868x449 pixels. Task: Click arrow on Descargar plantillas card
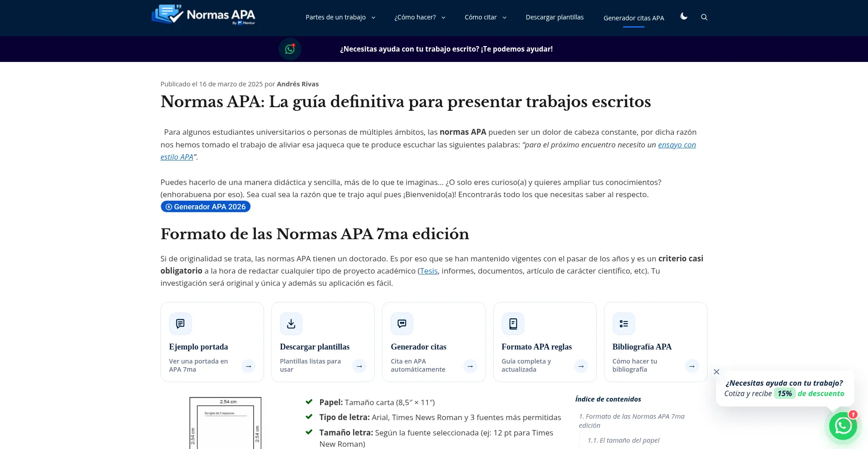point(359,366)
